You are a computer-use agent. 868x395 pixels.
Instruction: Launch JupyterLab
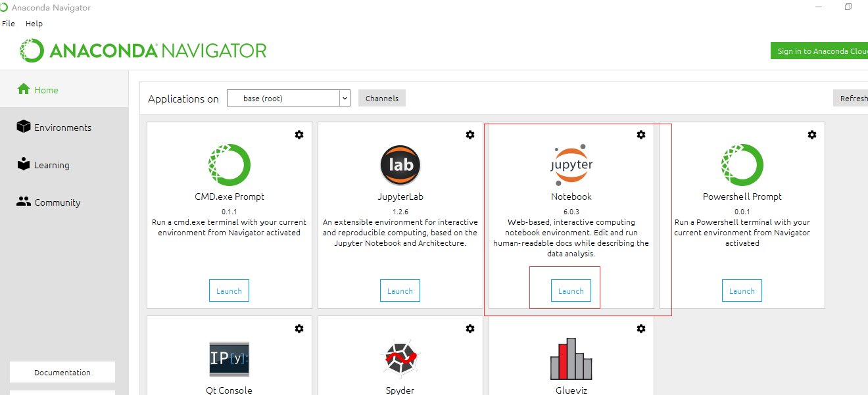[x=400, y=290]
